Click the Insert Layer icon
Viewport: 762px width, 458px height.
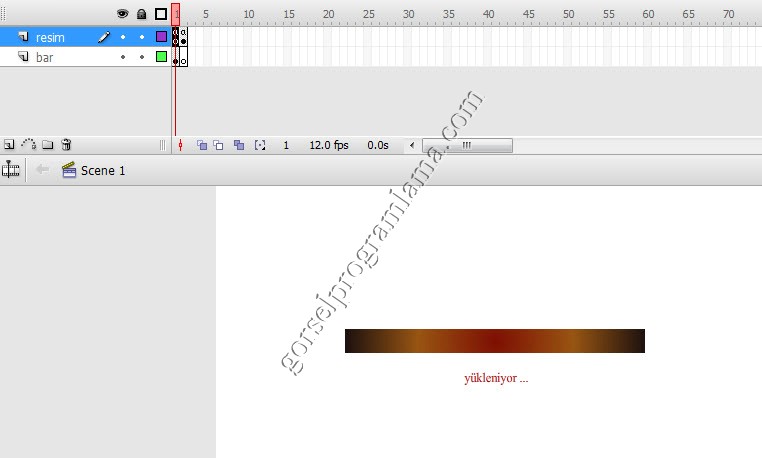pyautogui.click(x=9, y=145)
